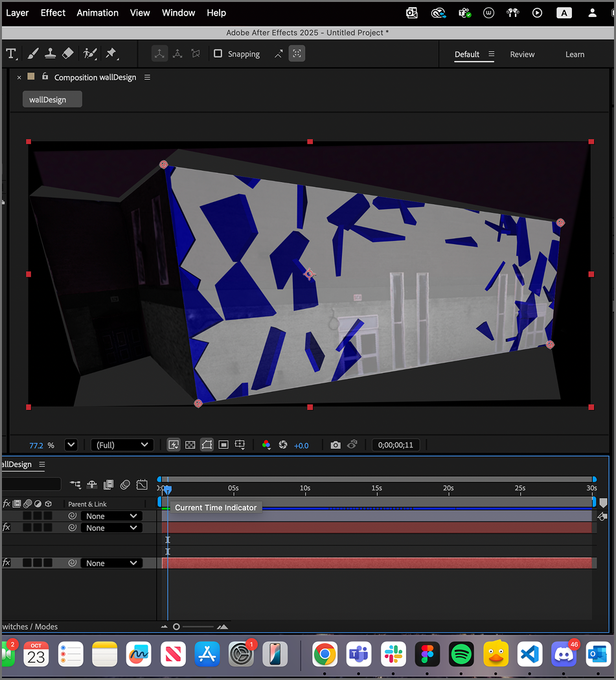The width and height of the screenshot is (616, 680).
Task: Click the Reset Exposure icon
Action: [283, 445]
